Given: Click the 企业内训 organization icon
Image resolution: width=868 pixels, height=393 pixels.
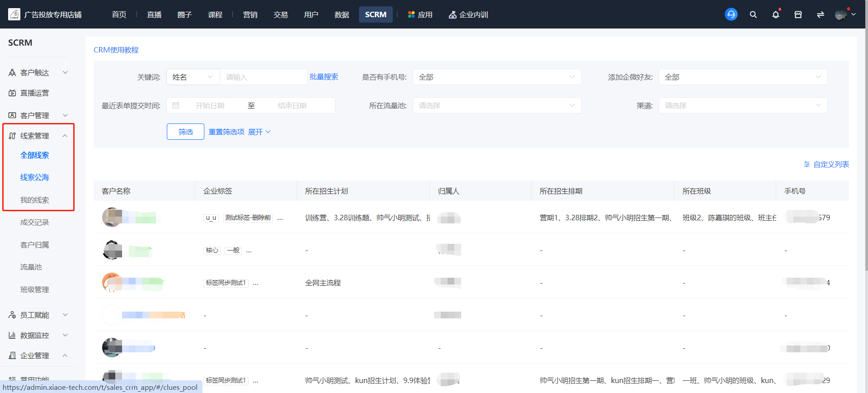Looking at the screenshot, I should (453, 14).
